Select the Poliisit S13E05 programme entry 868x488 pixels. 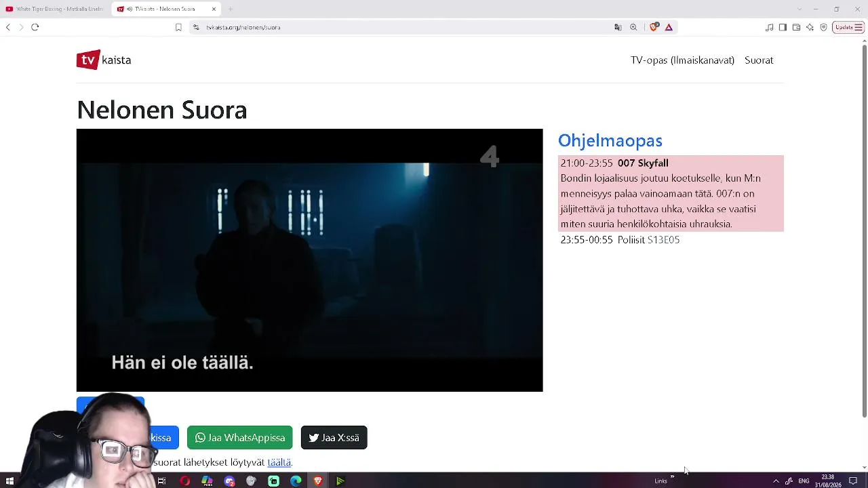(671, 240)
